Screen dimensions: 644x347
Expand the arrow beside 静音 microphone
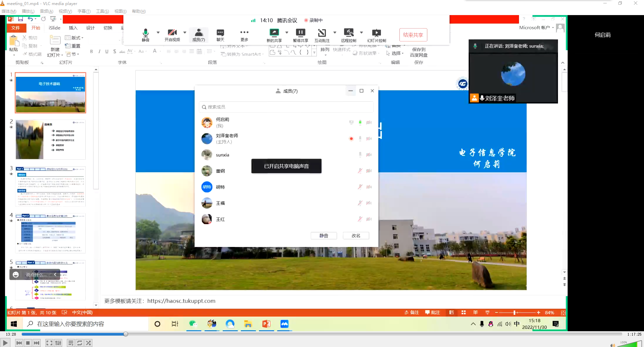(158, 33)
